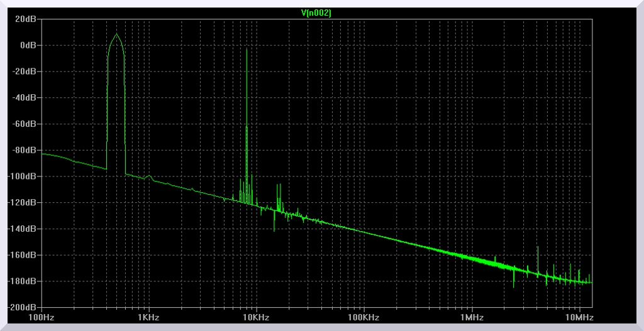
Task: Click the -20dB axis label
Action: point(25,72)
